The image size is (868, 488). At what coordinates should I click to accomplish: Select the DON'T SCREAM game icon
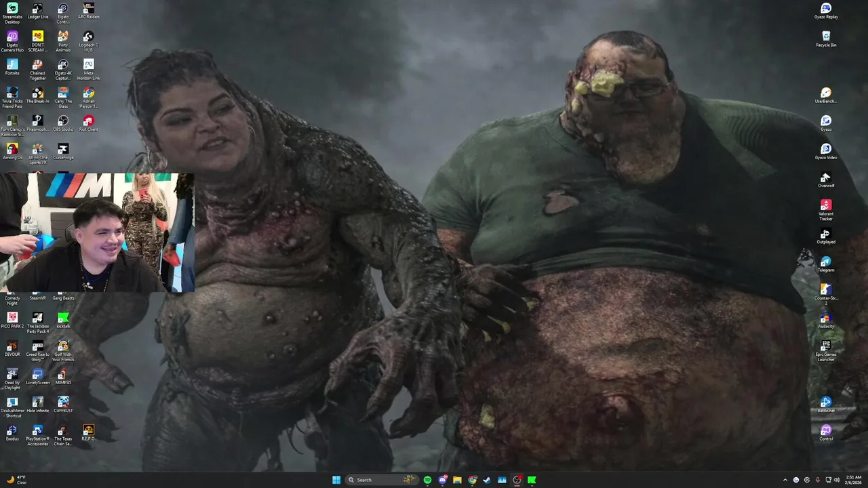[38, 41]
